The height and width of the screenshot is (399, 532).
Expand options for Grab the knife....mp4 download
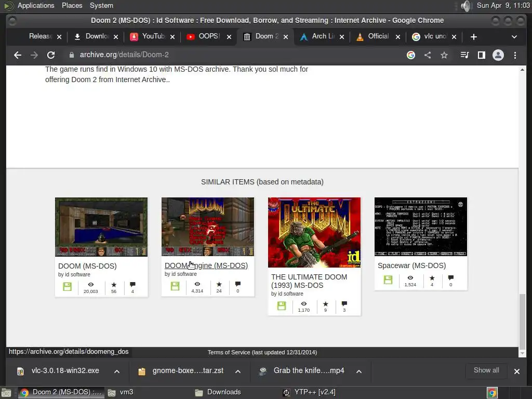click(359, 371)
